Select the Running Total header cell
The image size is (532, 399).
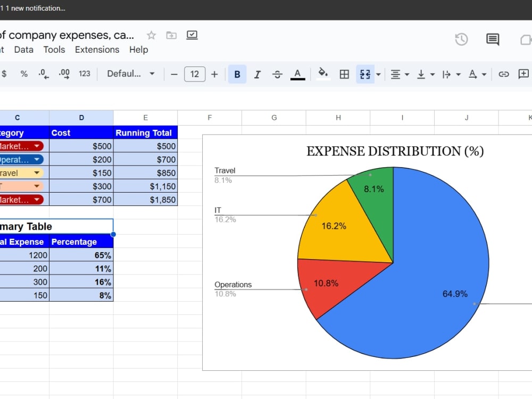146,132
